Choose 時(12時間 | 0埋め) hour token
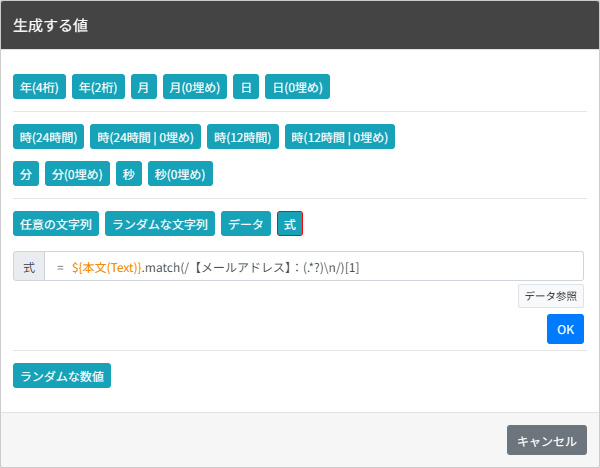The height and width of the screenshot is (468, 600). (340, 137)
